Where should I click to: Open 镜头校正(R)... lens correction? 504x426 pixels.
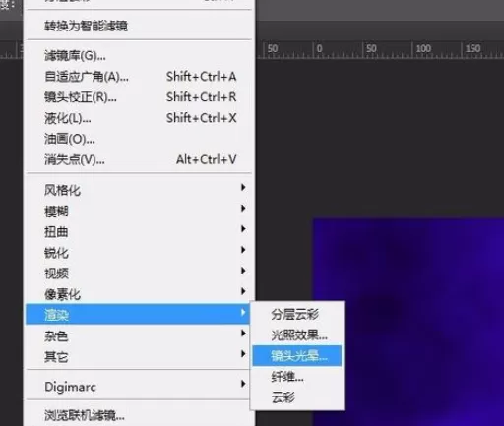click(139, 97)
